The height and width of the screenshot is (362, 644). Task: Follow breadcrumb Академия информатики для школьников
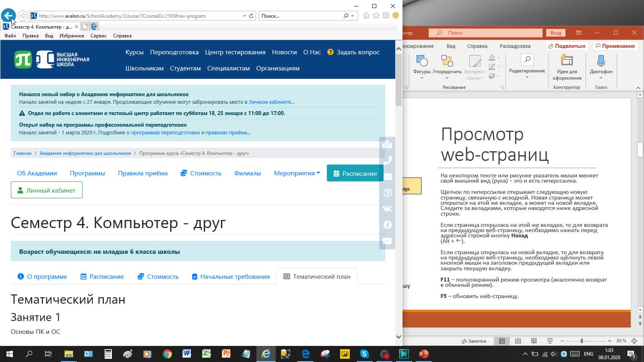pyautogui.click(x=85, y=153)
